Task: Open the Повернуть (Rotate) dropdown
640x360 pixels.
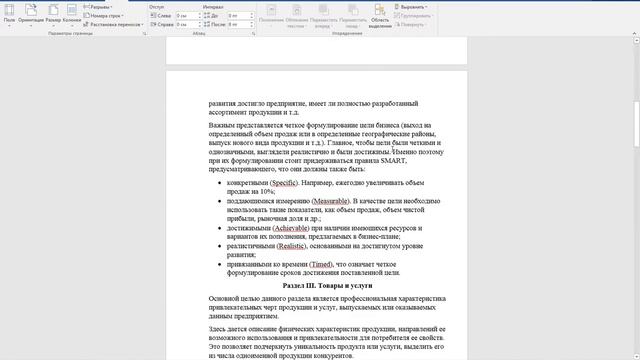Action: (x=411, y=24)
